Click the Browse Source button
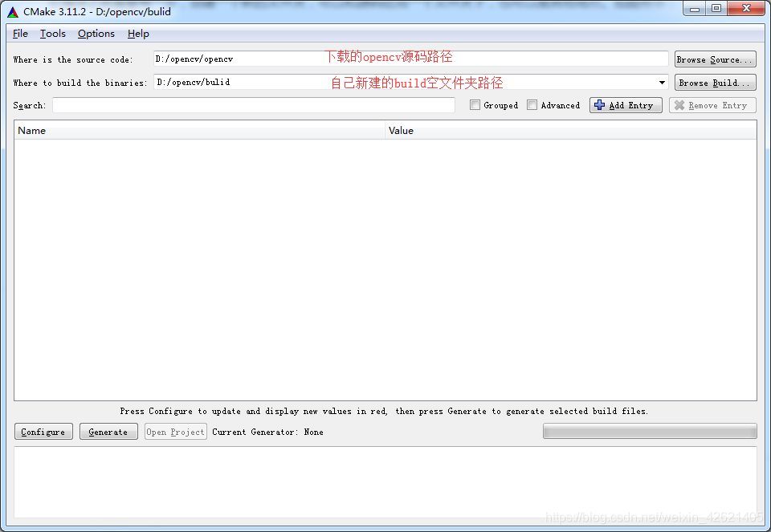 [715, 59]
